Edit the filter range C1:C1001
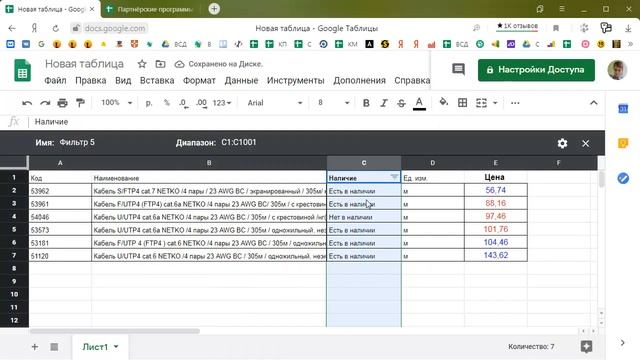 pyautogui.click(x=239, y=142)
